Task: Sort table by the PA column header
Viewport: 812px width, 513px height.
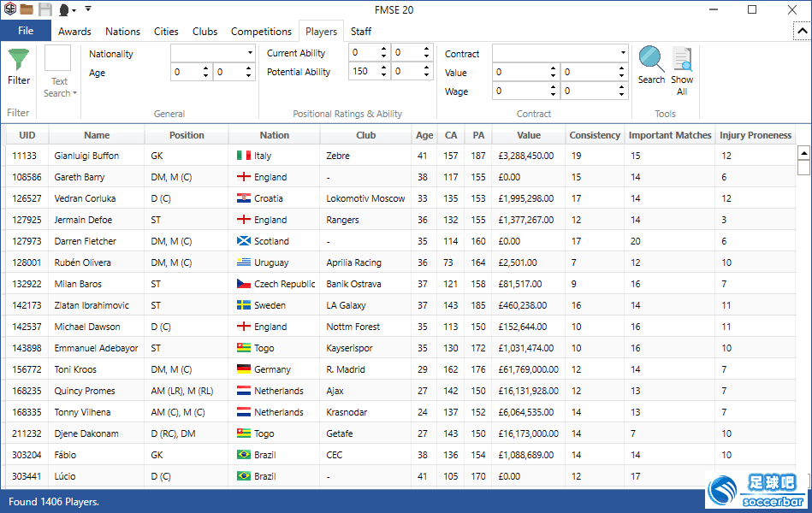Action: click(x=478, y=135)
